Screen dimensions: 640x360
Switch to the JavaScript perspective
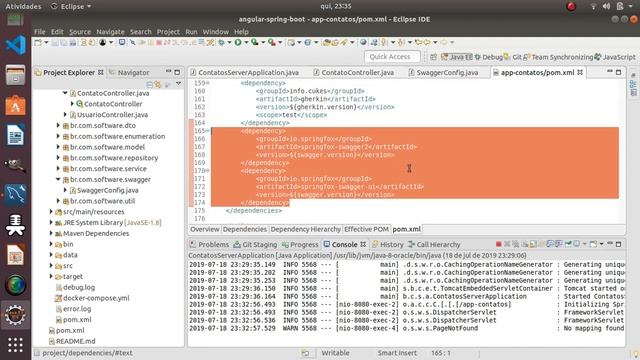[x=615, y=57]
